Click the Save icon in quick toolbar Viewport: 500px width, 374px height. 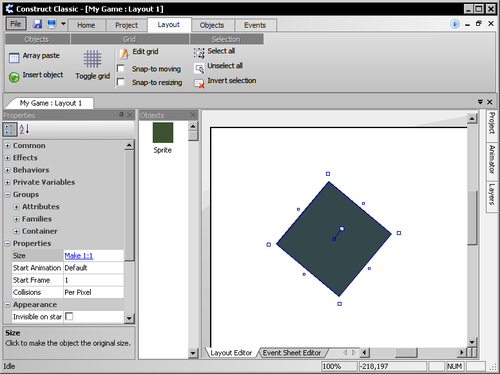point(37,24)
